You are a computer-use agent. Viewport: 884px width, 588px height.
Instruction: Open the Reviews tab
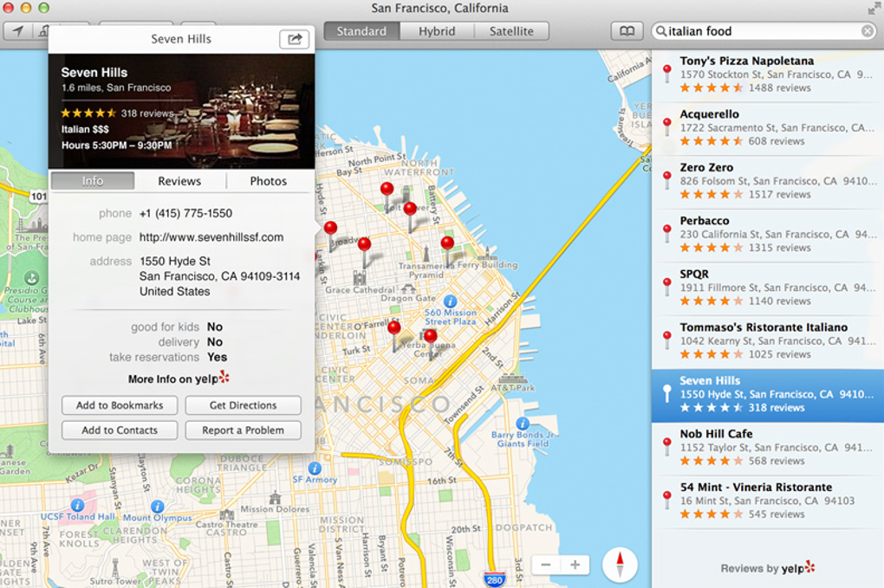(x=179, y=181)
